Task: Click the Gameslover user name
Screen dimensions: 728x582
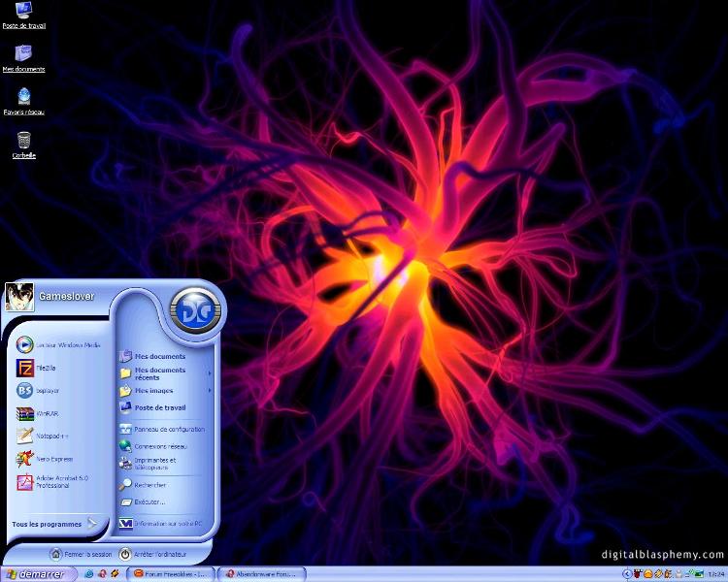Action: pyautogui.click(x=66, y=296)
